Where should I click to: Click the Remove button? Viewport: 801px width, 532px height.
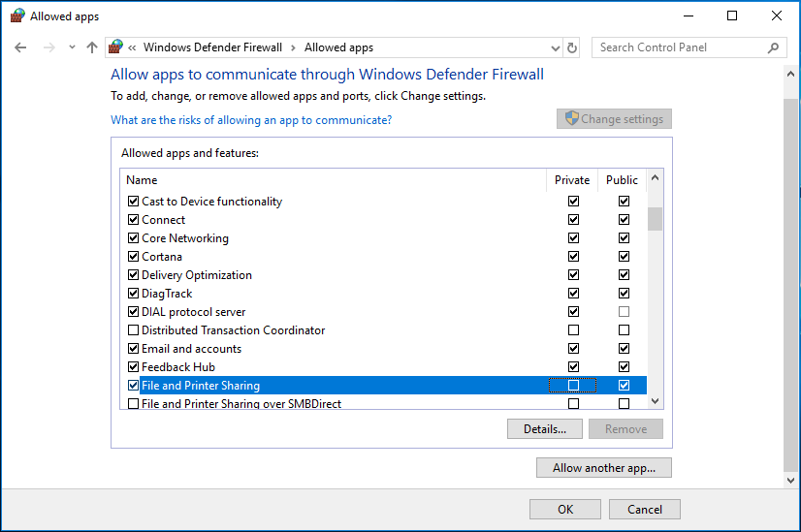[x=625, y=429]
